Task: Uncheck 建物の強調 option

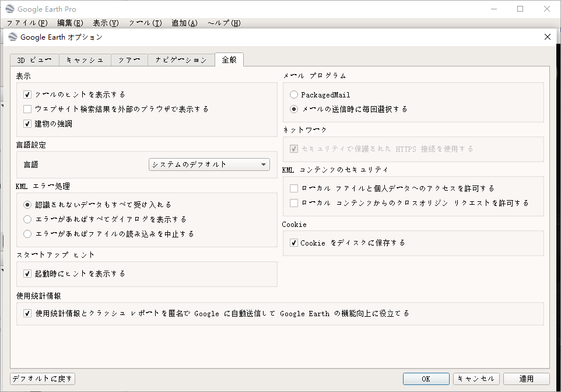Action: coord(27,123)
